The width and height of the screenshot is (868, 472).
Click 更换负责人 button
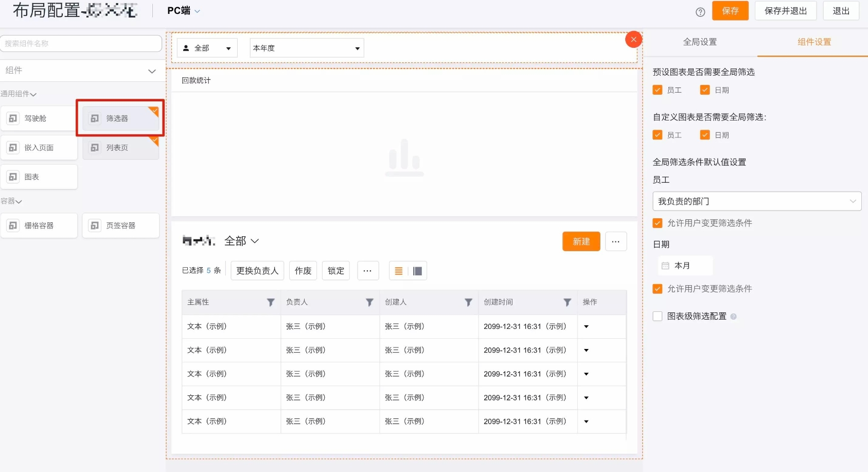(257, 271)
